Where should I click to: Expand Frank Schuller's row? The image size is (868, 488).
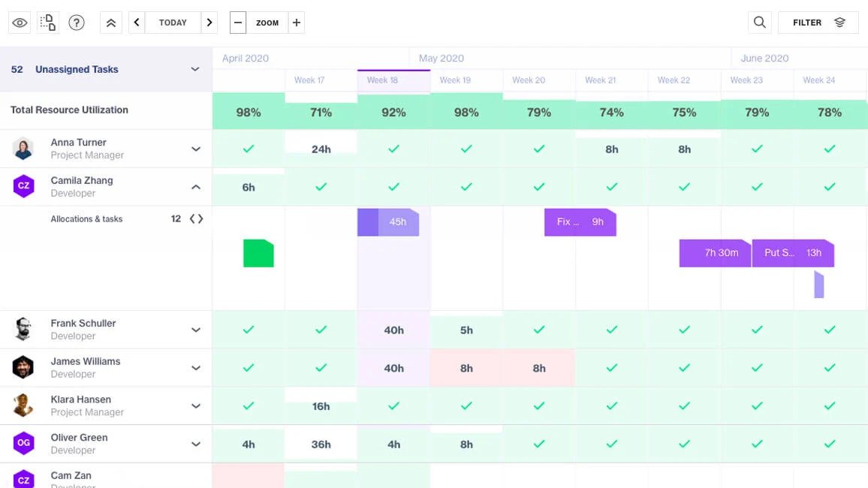point(196,330)
